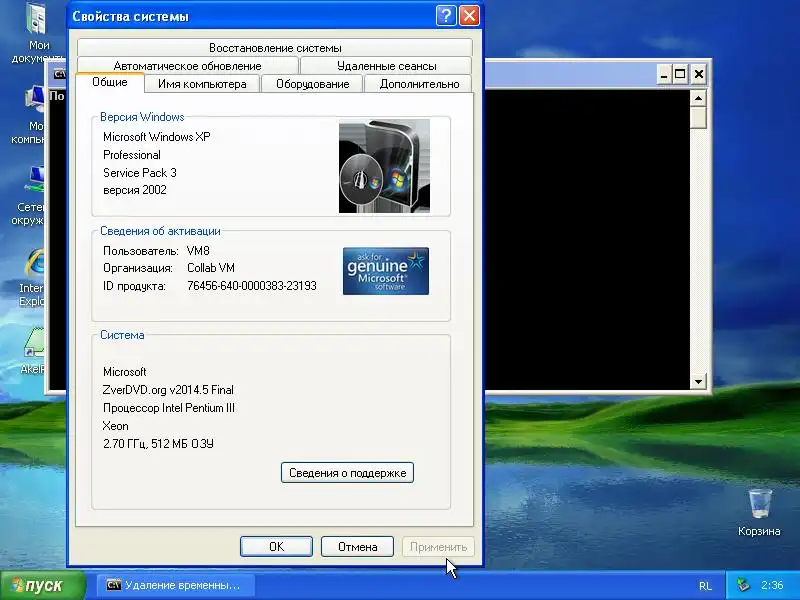Click the Collab VM organization value
This screenshot has height=600, width=800.
[x=211, y=268]
